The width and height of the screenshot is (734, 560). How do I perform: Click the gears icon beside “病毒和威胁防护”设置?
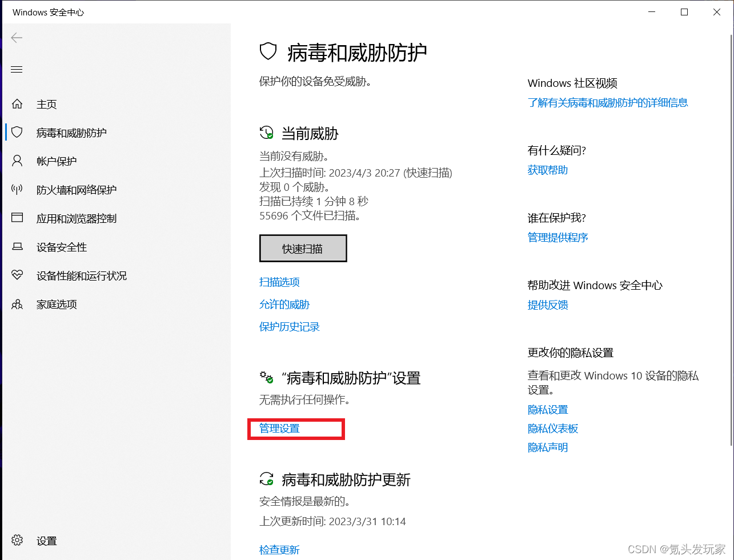click(267, 377)
